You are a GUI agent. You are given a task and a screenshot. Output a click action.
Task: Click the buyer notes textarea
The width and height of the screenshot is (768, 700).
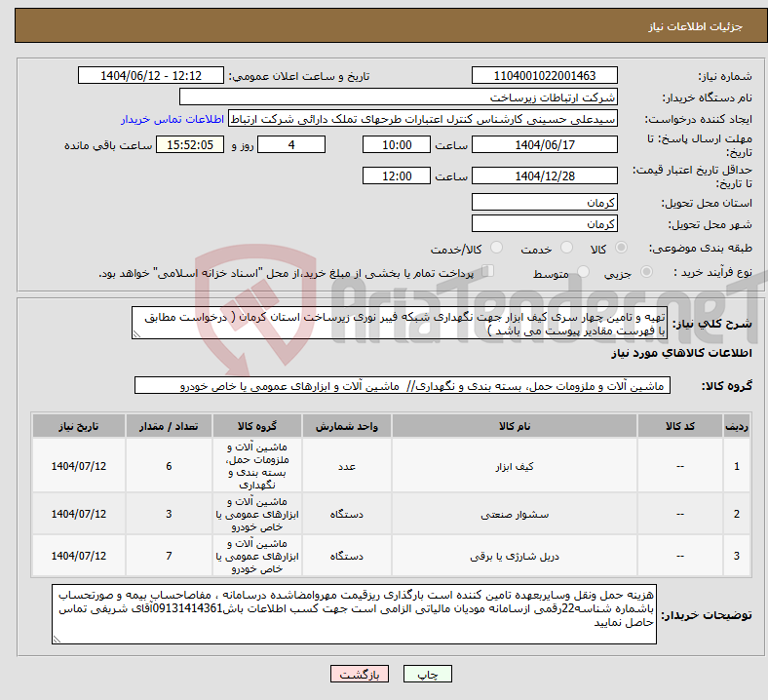354,614
